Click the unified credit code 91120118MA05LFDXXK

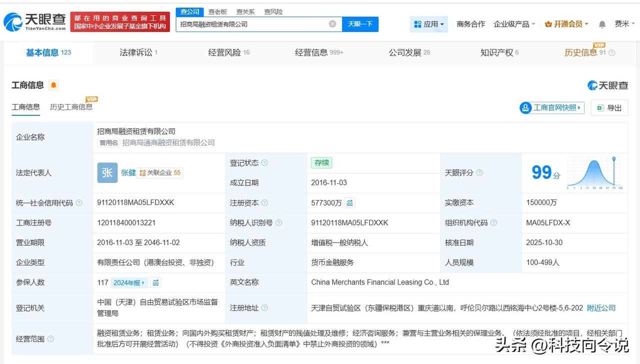pyautogui.click(x=135, y=203)
